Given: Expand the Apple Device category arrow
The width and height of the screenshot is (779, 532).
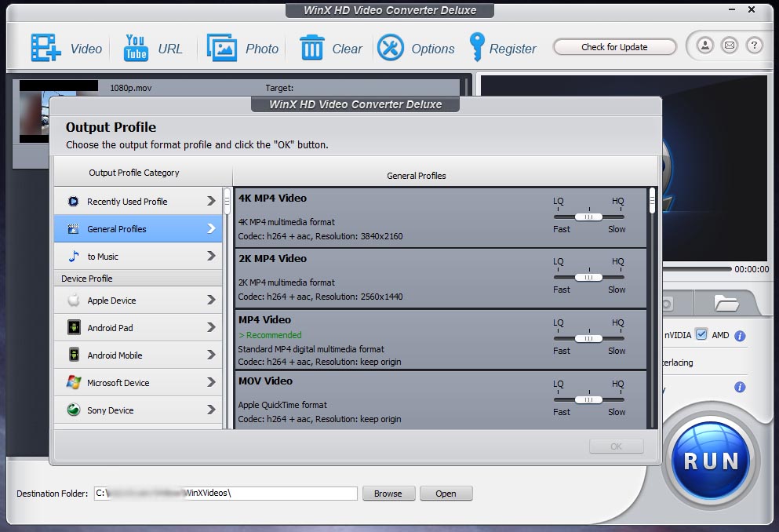Looking at the screenshot, I should click(211, 300).
